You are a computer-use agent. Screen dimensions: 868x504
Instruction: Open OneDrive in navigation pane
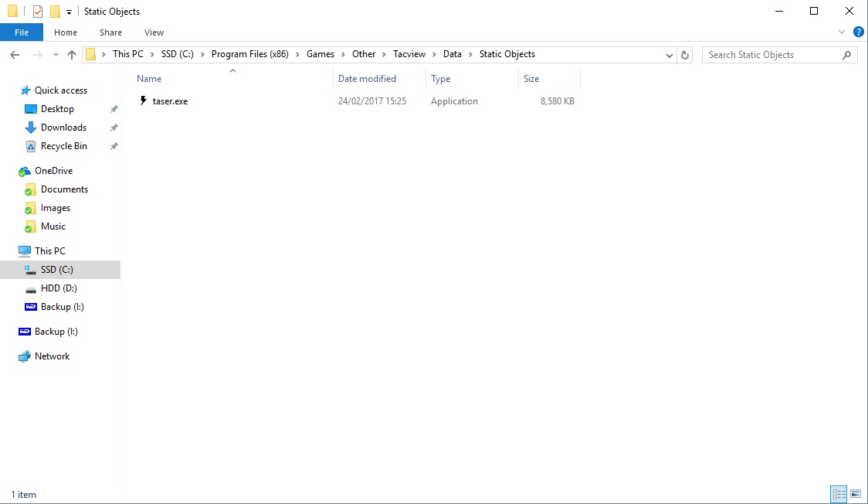coord(53,171)
